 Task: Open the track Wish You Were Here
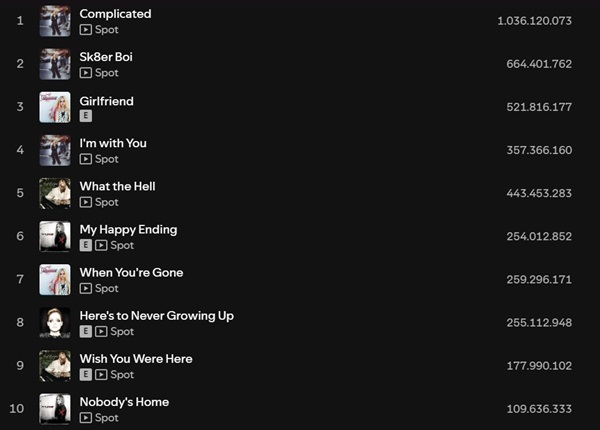coord(136,359)
